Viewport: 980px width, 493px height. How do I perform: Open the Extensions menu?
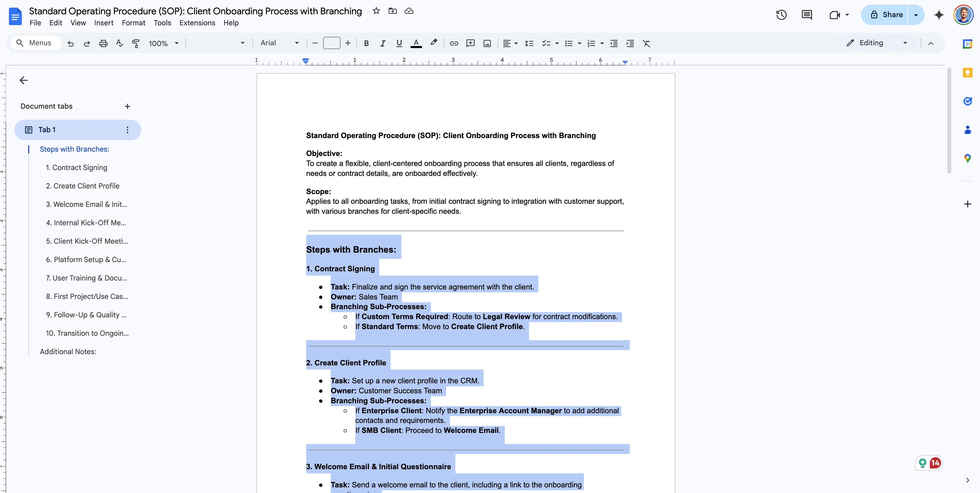197,23
